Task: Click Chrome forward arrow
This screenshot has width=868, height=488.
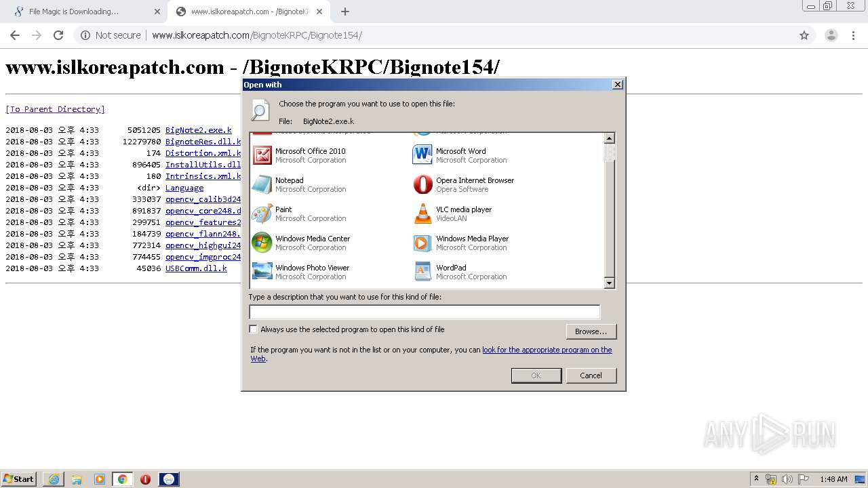Action: pos(37,35)
